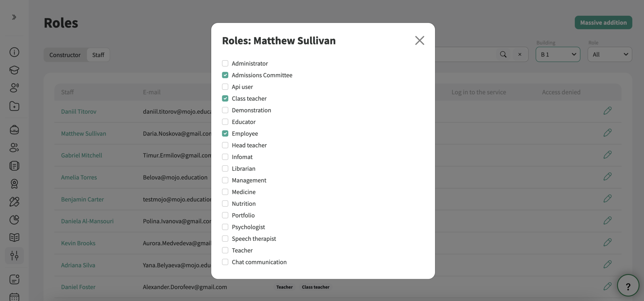Open Gabriel Mitchell staff link

click(x=81, y=155)
